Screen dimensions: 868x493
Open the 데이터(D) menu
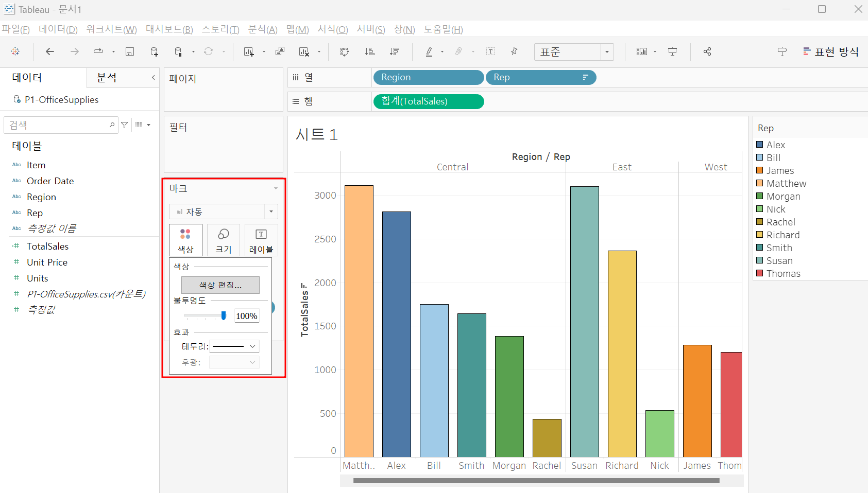(x=58, y=29)
